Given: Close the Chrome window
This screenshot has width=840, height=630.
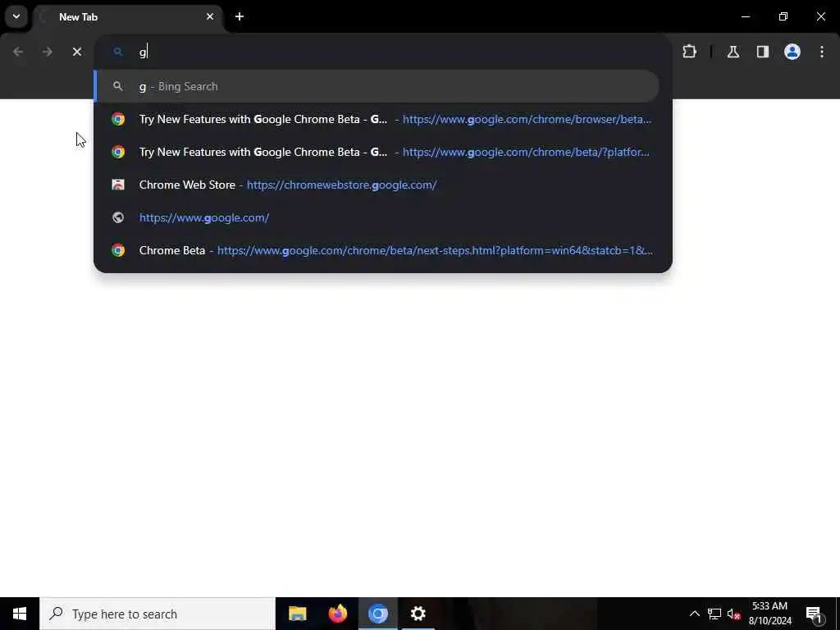Looking at the screenshot, I should point(820,16).
